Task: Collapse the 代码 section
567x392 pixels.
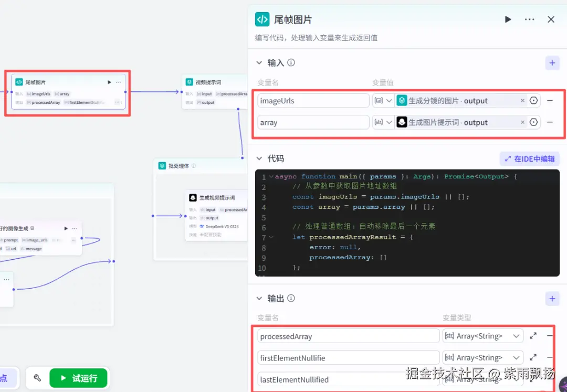Action: 259,158
